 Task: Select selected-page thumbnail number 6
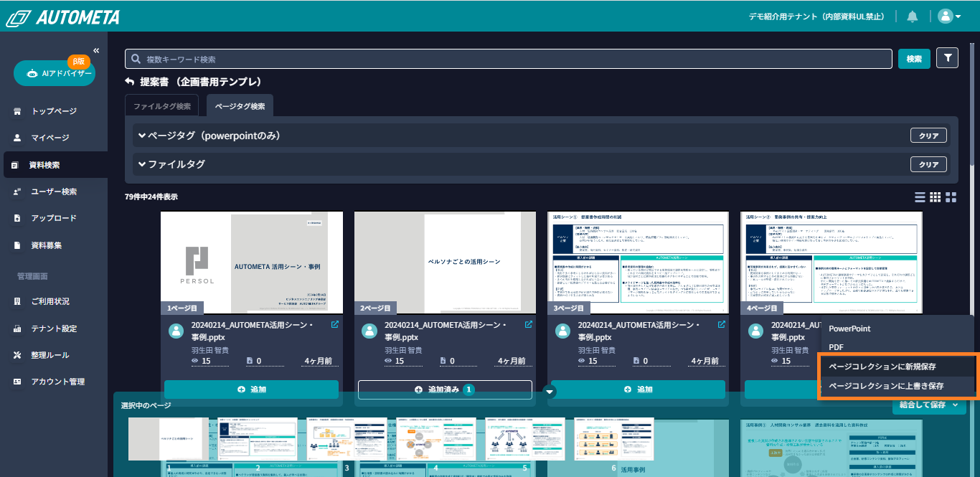pos(614,439)
